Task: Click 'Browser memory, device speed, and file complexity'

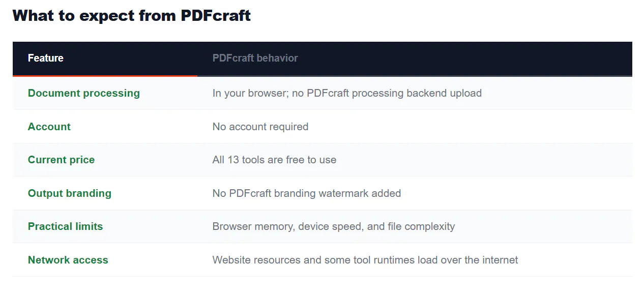Action: 334,226
